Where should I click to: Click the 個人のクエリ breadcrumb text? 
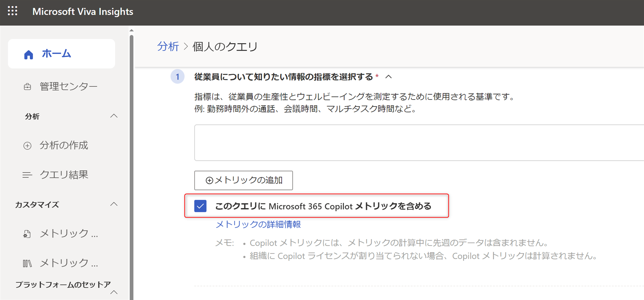(x=225, y=46)
